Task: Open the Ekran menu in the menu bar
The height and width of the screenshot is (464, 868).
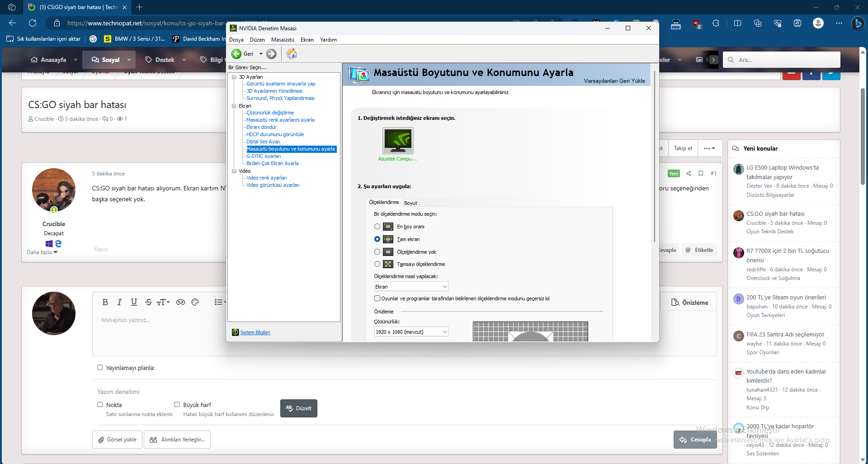Action: tap(307, 40)
